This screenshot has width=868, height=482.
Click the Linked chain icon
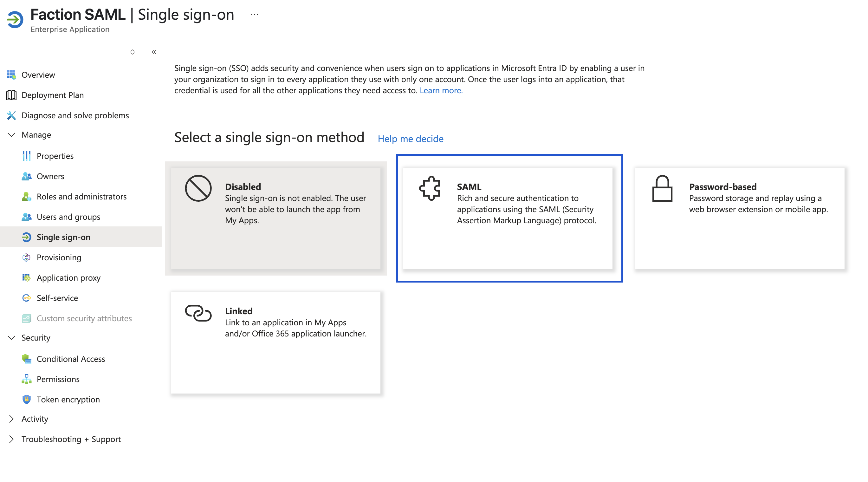tap(198, 313)
